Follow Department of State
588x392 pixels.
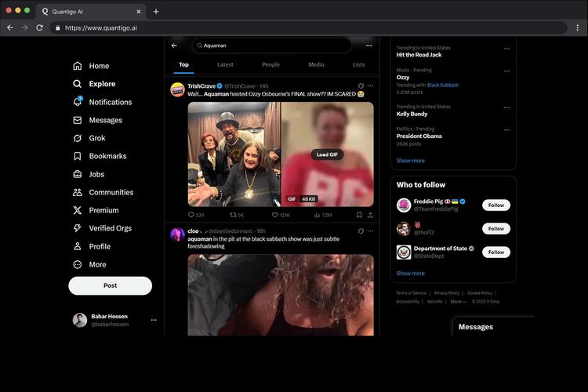(x=495, y=252)
